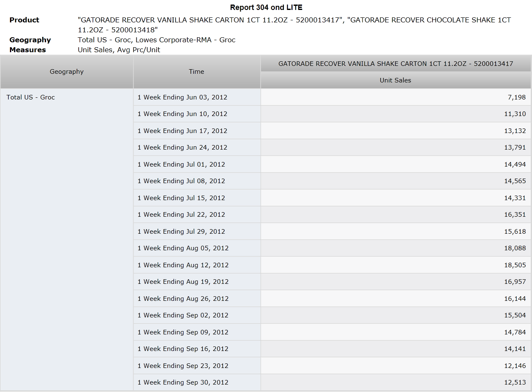Click the 'Unit Sales, Avg Prc/Unit' measures value
Viewport: 532px width, 392px height.
(119, 50)
